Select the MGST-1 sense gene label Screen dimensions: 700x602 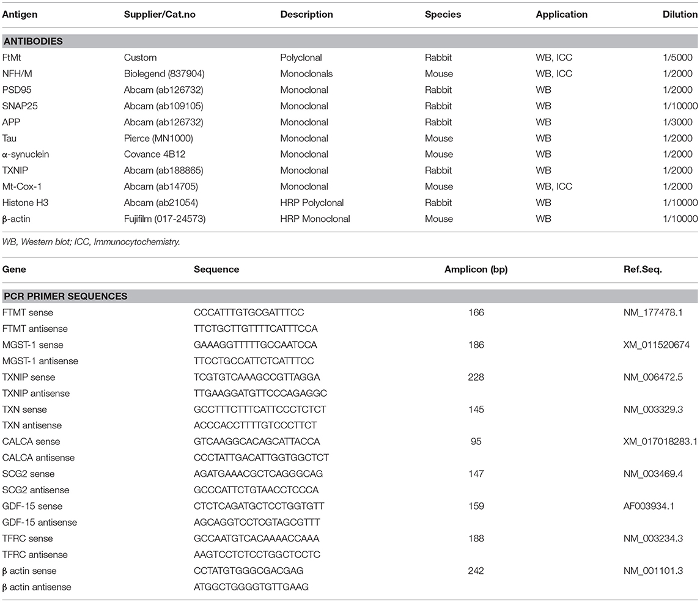[32, 345]
